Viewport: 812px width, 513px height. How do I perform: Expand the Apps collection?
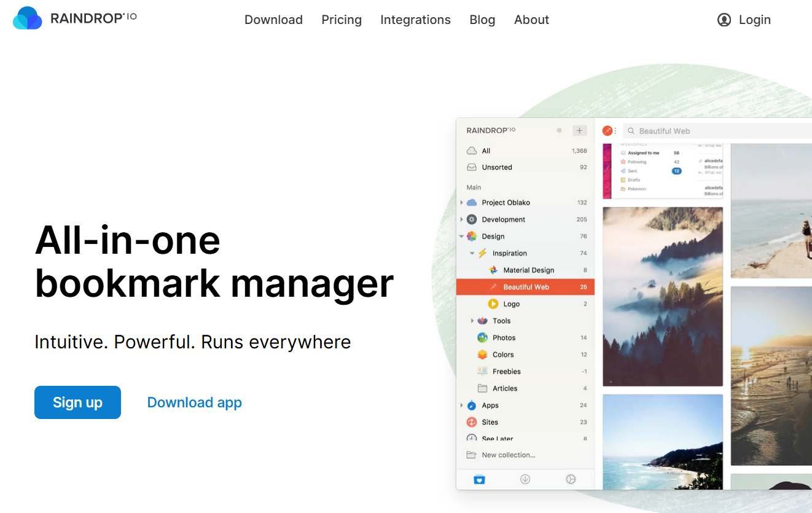(462, 405)
